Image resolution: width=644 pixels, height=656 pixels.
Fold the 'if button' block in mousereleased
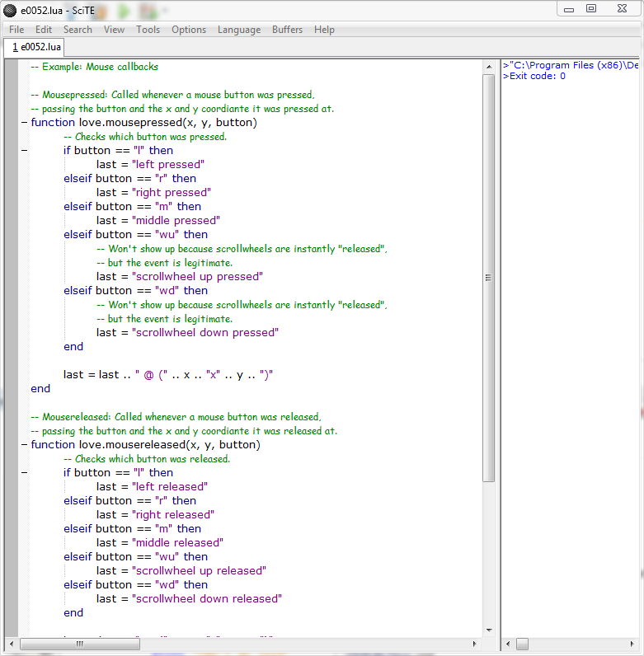click(x=24, y=473)
